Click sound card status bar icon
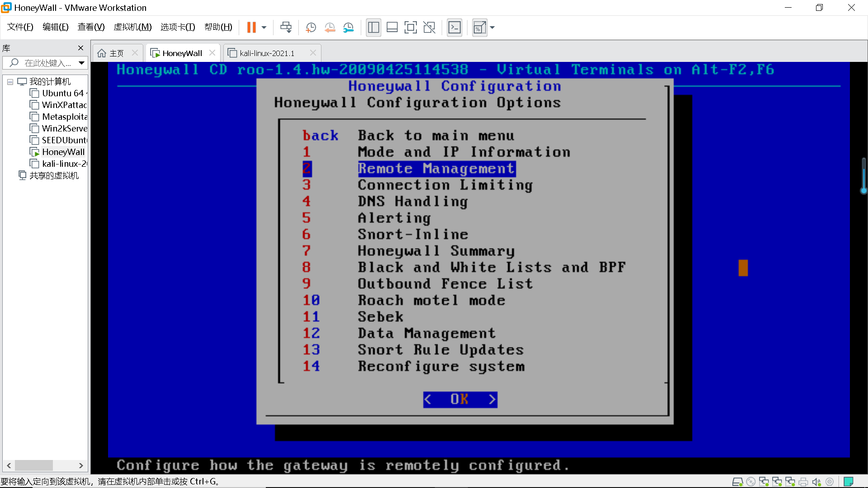 tap(816, 482)
